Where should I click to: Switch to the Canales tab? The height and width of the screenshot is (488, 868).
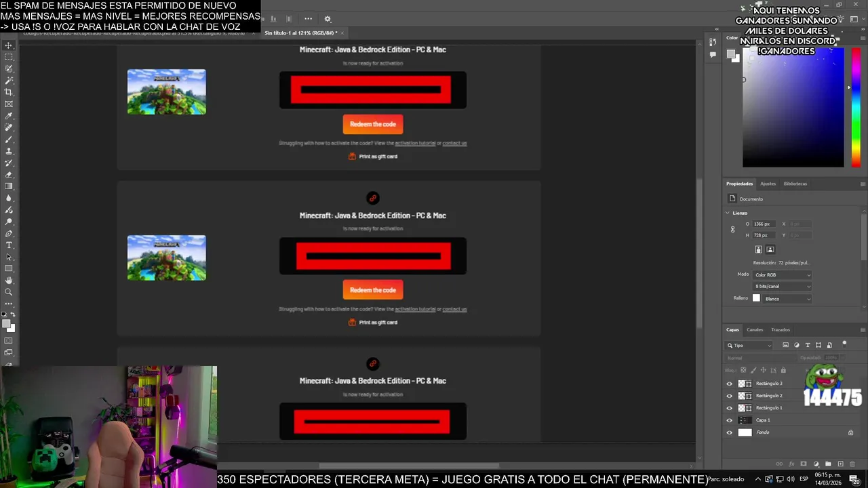(755, 329)
